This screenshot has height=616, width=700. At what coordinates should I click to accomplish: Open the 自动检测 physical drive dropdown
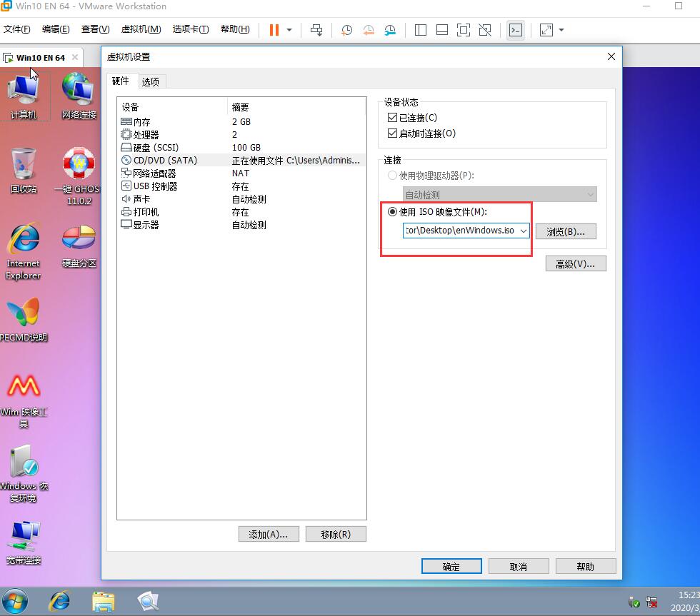(x=499, y=194)
